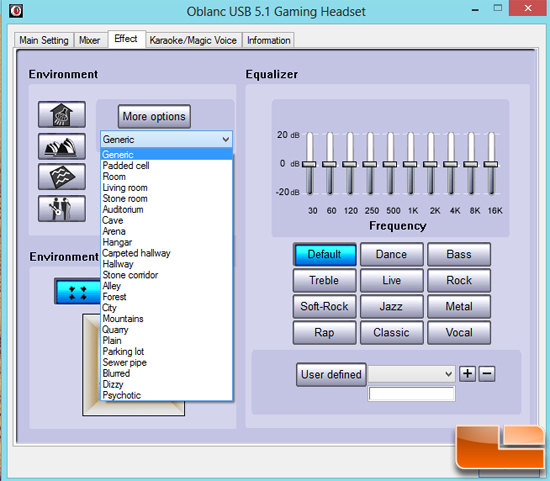Click the 30 Hz equalizer slider
Image resolution: width=550 pixels, height=481 pixels.
309,164
